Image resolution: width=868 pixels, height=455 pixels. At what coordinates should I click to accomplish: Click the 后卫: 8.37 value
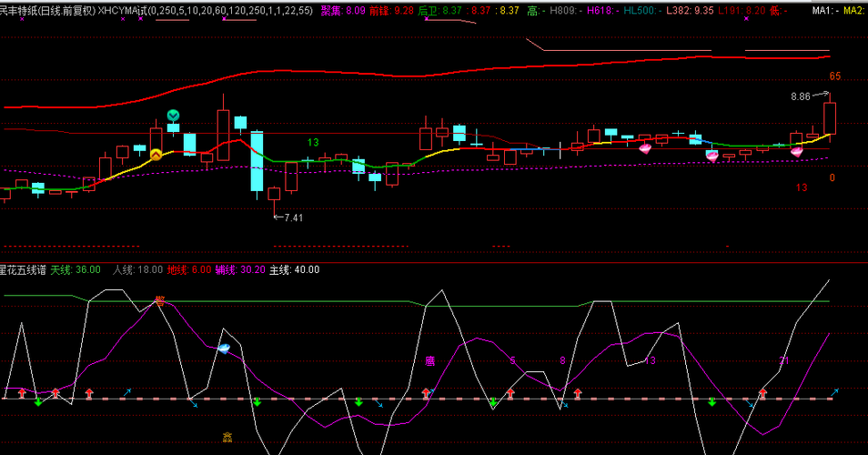(x=440, y=11)
